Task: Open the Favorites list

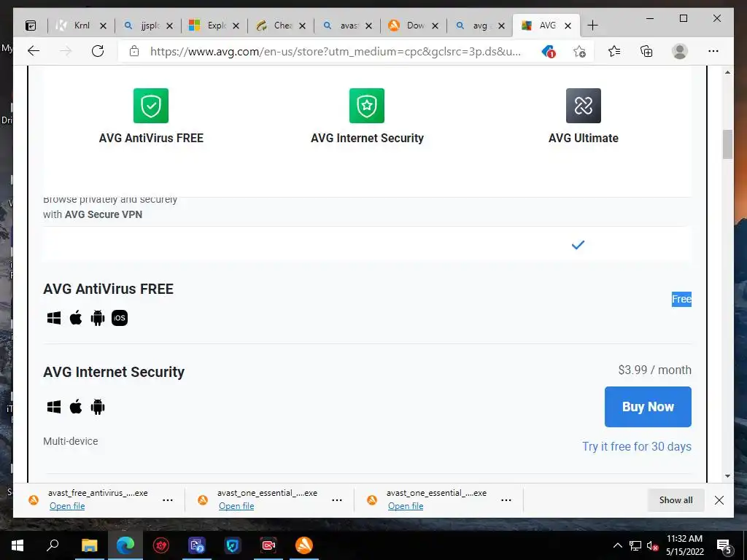Action: point(614,51)
